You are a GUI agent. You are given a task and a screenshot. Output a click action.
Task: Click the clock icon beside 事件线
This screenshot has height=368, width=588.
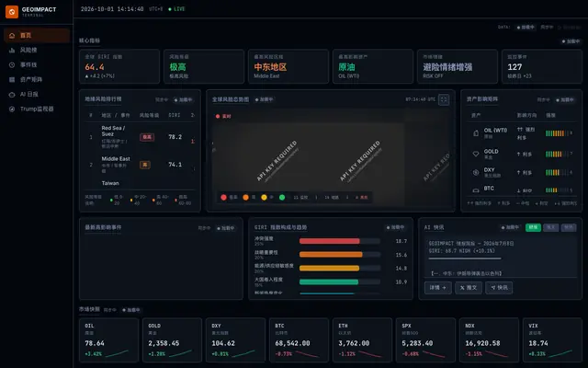click(x=12, y=65)
